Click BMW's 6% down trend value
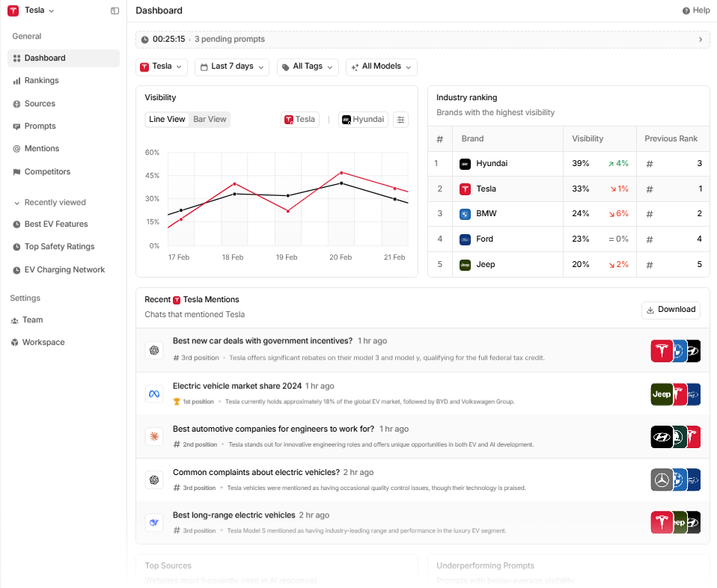717x588 pixels. (x=619, y=213)
